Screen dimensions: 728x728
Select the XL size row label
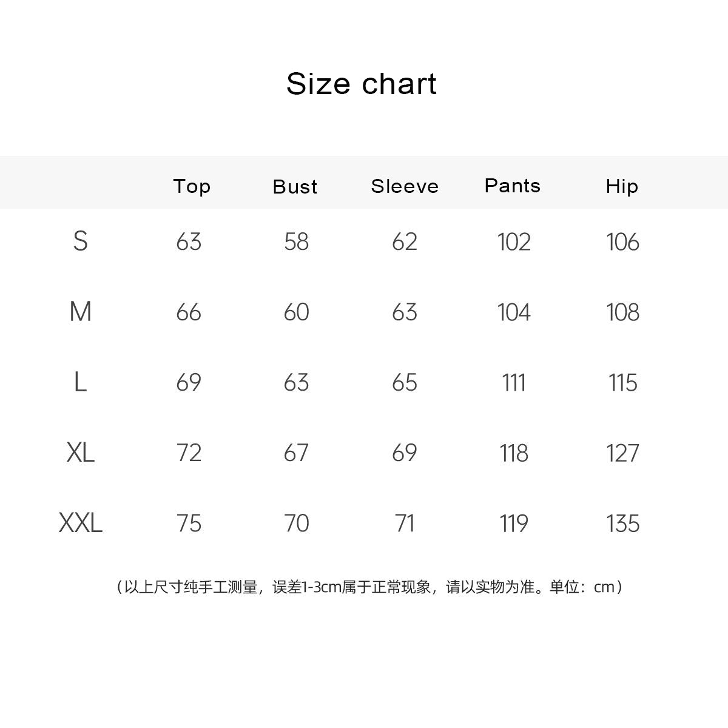click(x=81, y=453)
